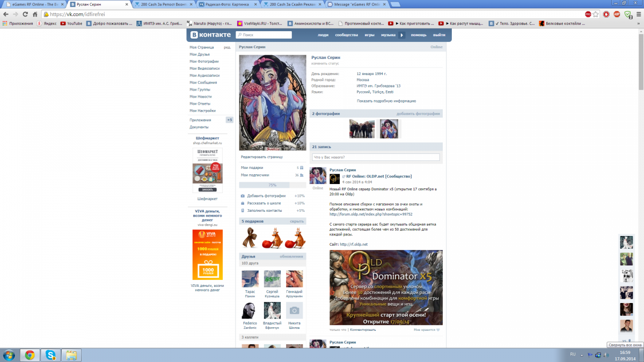Open friend Тарас Панин's avatar

(250, 279)
